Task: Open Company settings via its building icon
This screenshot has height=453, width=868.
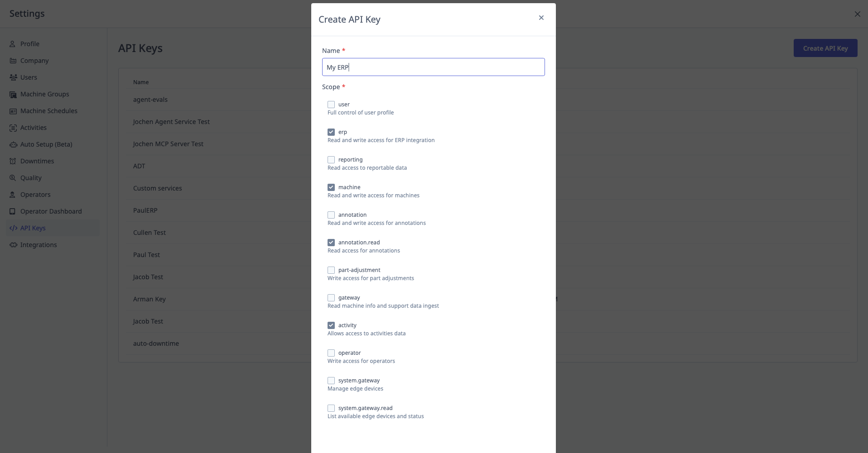Action: coord(13,60)
